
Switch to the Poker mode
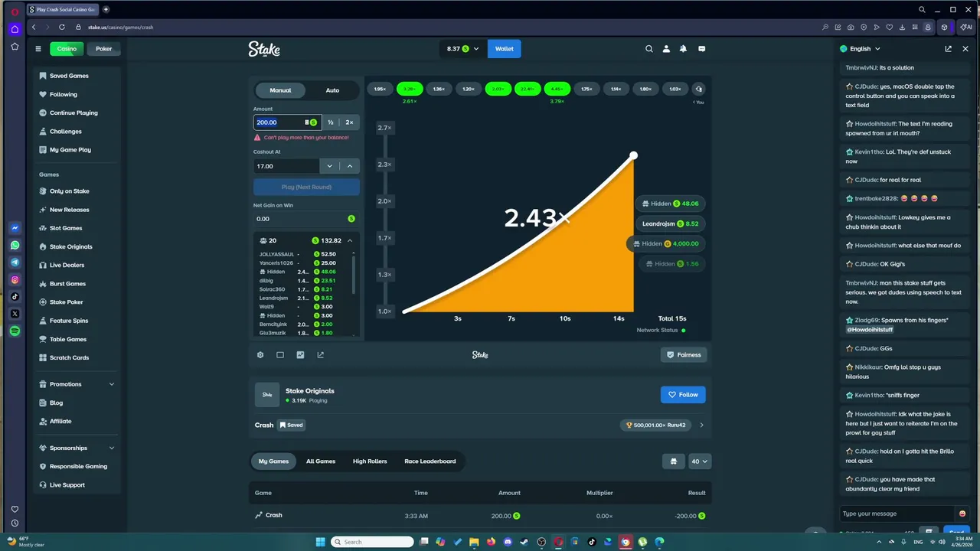(x=103, y=49)
